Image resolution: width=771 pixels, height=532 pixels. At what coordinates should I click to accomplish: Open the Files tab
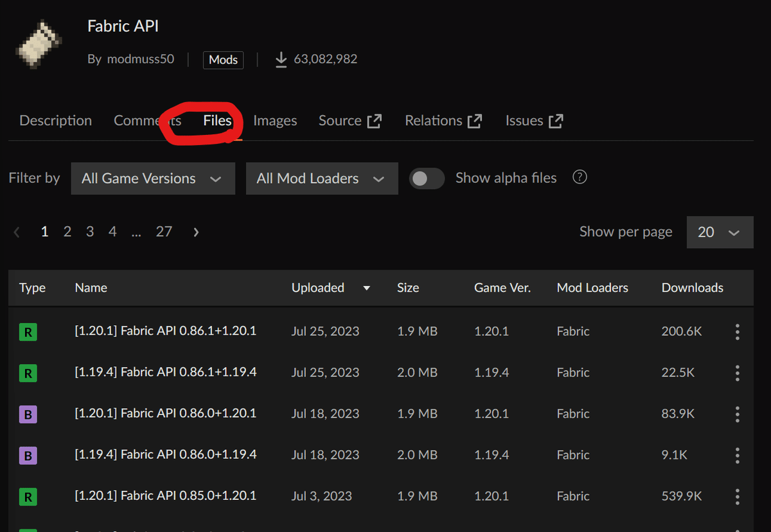217,121
